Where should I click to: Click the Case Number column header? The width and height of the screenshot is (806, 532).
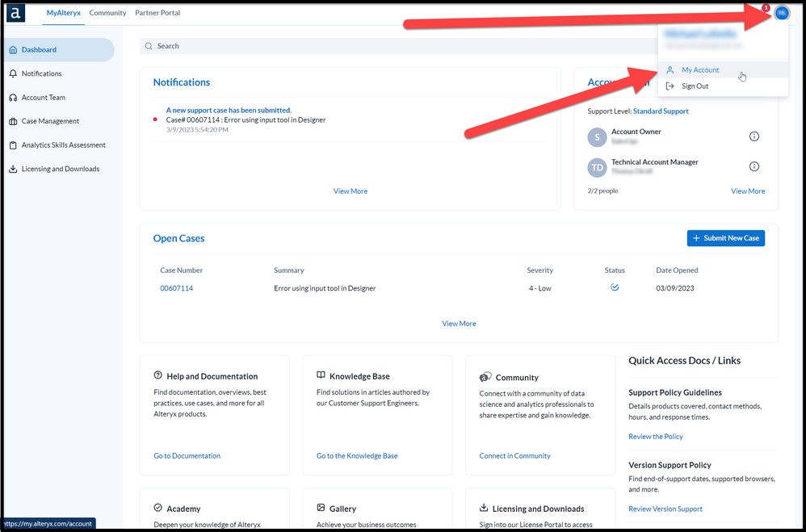click(182, 270)
